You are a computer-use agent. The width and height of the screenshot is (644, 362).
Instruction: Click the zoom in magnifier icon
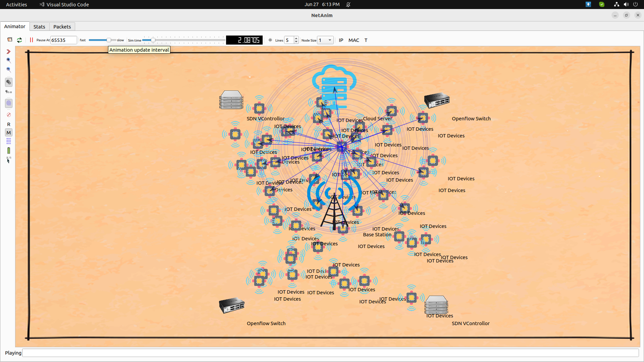[9, 60]
